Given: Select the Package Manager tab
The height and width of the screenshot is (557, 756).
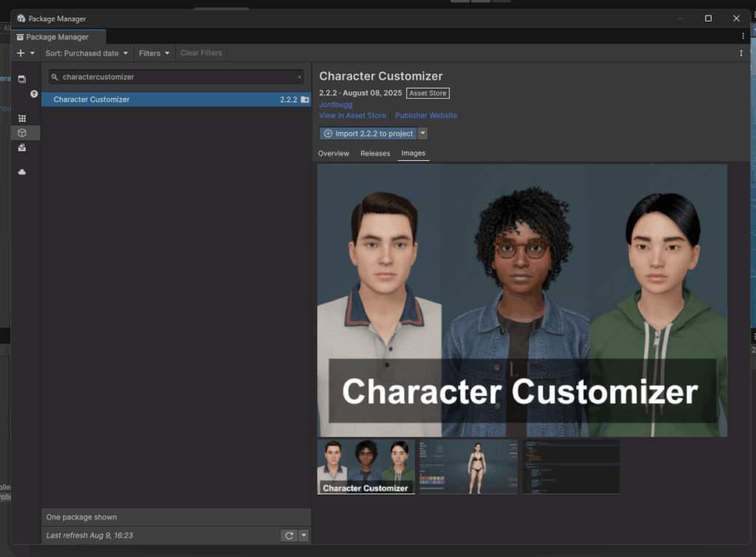Looking at the screenshot, I should point(58,37).
